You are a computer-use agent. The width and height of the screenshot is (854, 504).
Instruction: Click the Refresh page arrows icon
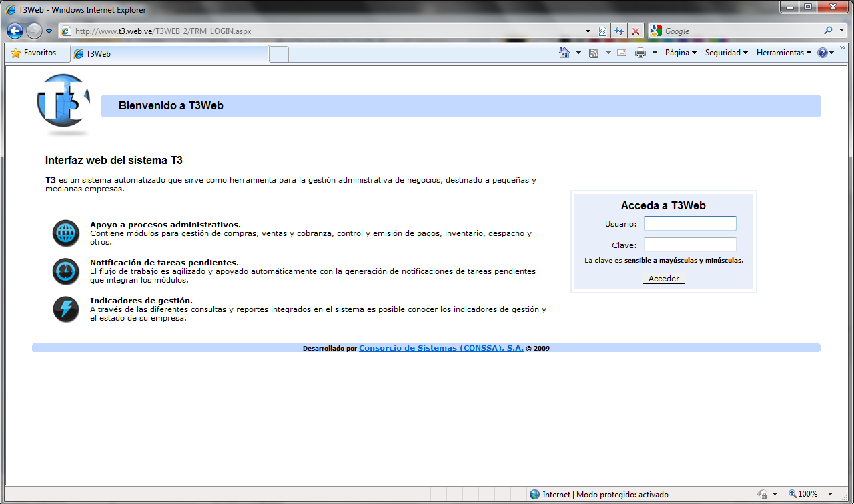(x=619, y=31)
